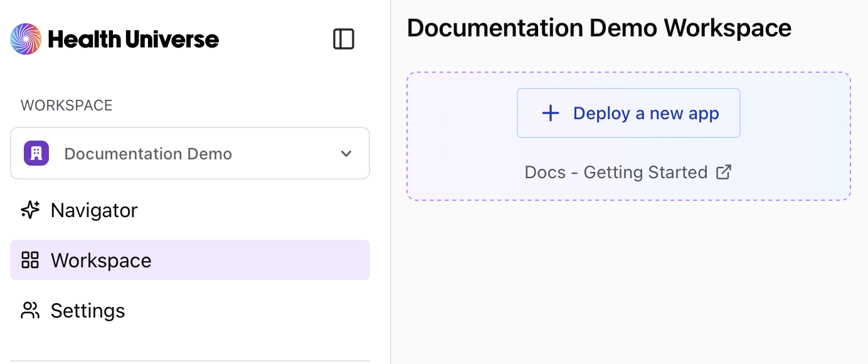Click the Health Universe swirl logo
Screen dimensions: 868x364
click(x=26, y=39)
